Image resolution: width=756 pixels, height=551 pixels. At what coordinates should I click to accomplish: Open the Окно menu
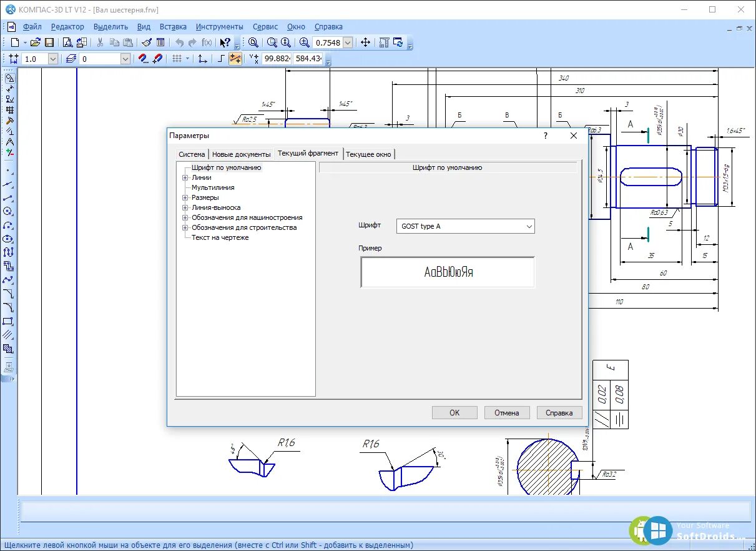(296, 27)
